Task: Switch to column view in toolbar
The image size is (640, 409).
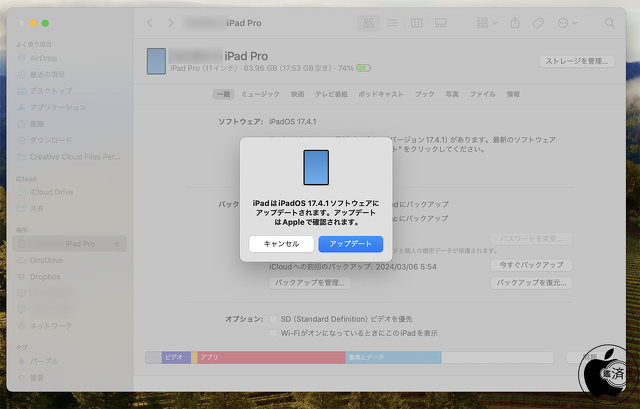Action: point(415,22)
